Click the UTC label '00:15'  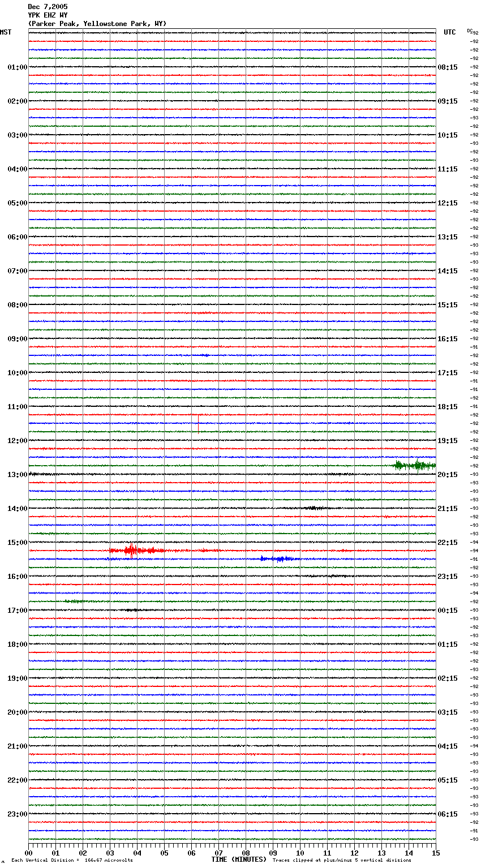pyautogui.click(x=448, y=611)
